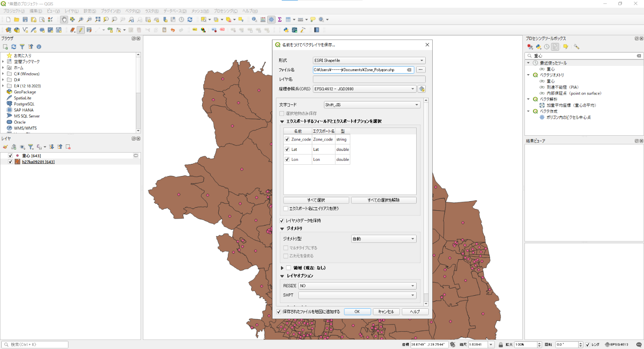Click the Toggle Editing pencil icon
The image size is (644, 349).
81,30
